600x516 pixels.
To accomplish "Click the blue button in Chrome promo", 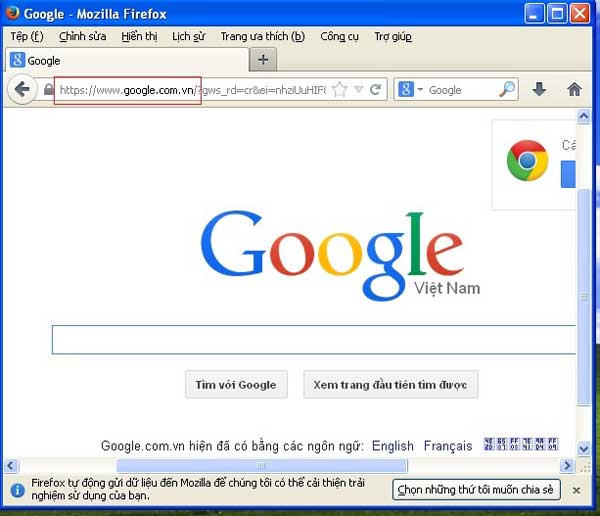I will [568, 174].
